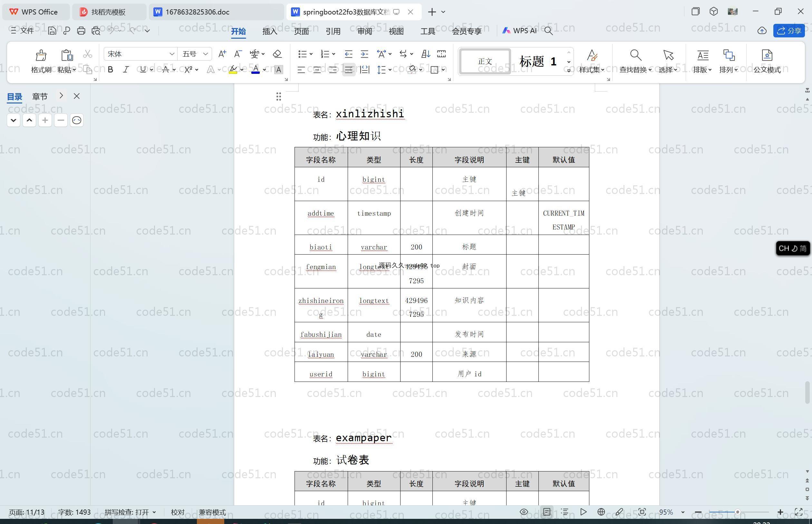
Task: Open the 页面 ribbon tab
Action: (x=301, y=31)
